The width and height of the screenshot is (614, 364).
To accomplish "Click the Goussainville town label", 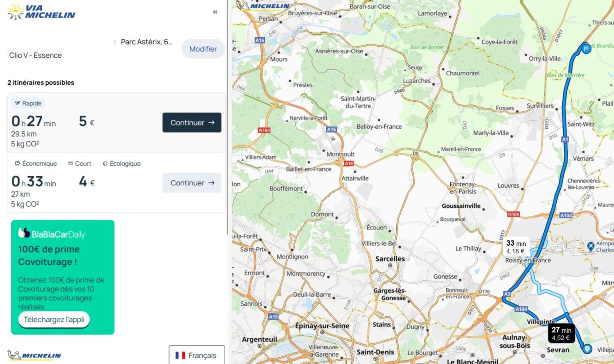I will tap(461, 206).
